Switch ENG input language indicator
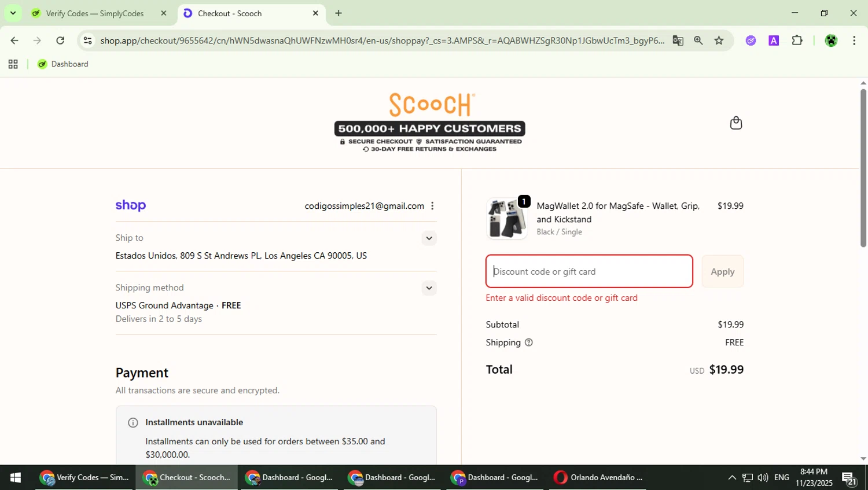 [781, 477]
